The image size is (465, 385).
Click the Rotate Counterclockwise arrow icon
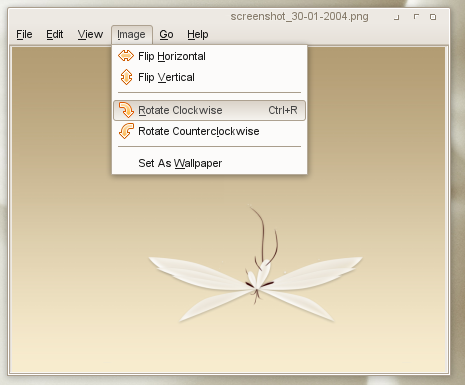[126, 131]
